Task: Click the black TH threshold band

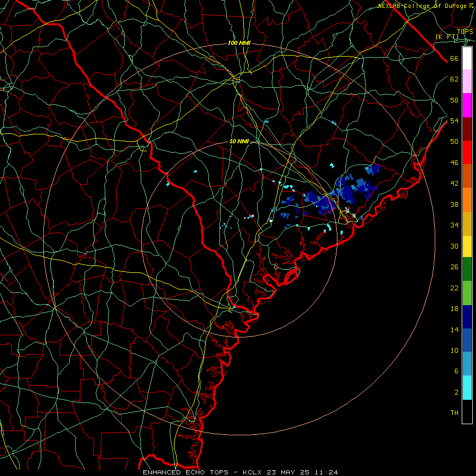Action: click(467, 411)
